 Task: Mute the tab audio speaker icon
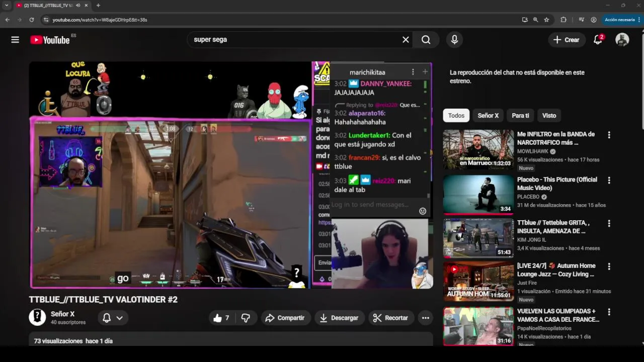78,6
